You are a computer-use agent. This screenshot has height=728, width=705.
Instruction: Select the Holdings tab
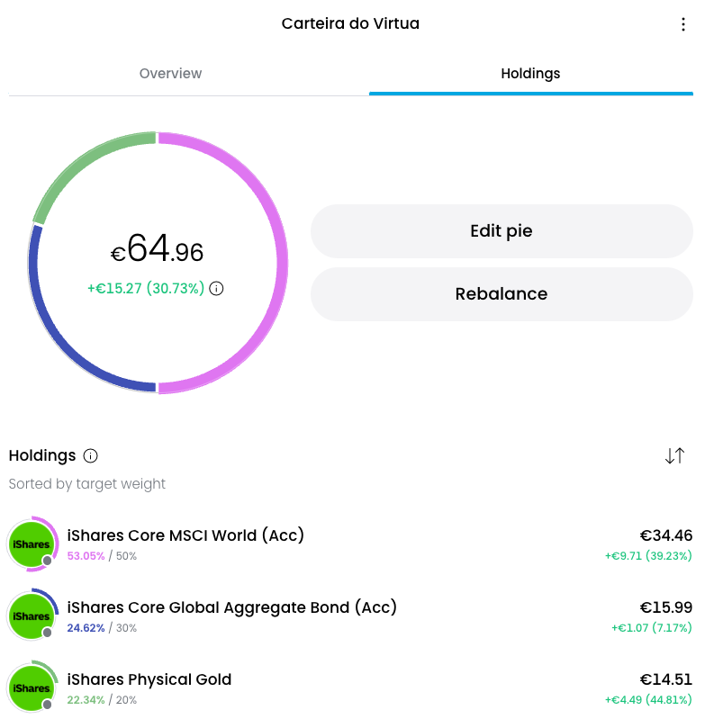coord(531,74)
